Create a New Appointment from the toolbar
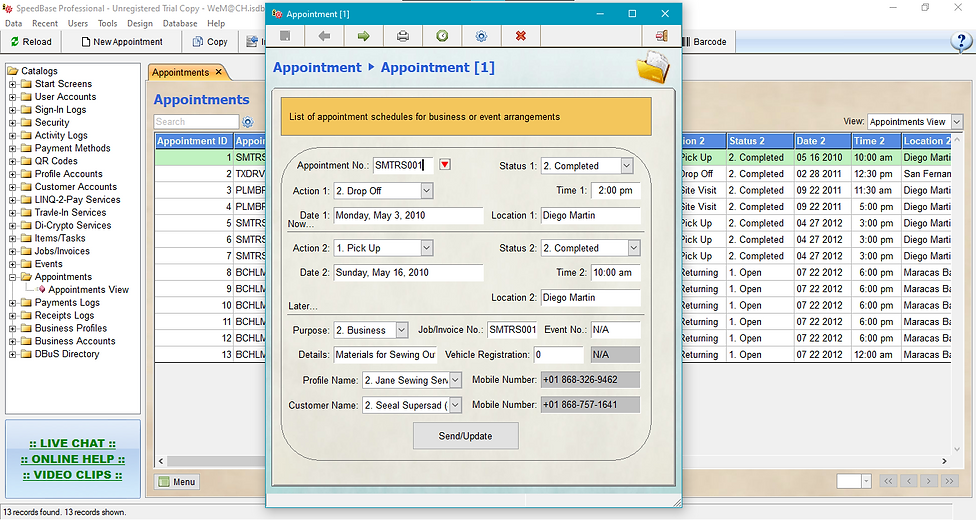Image resolution: width=976 pixels, height=520 pixels. (122, 42)
